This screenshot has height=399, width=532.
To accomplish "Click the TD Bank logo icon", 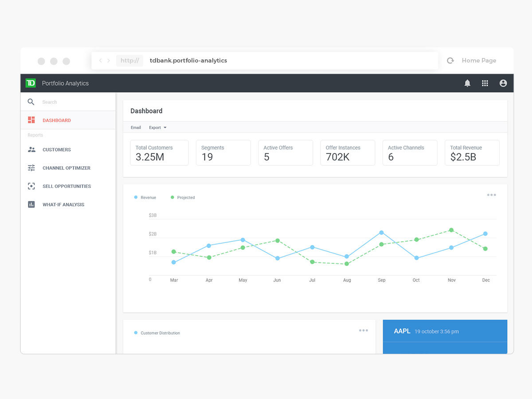I will [x=31, y=83].
